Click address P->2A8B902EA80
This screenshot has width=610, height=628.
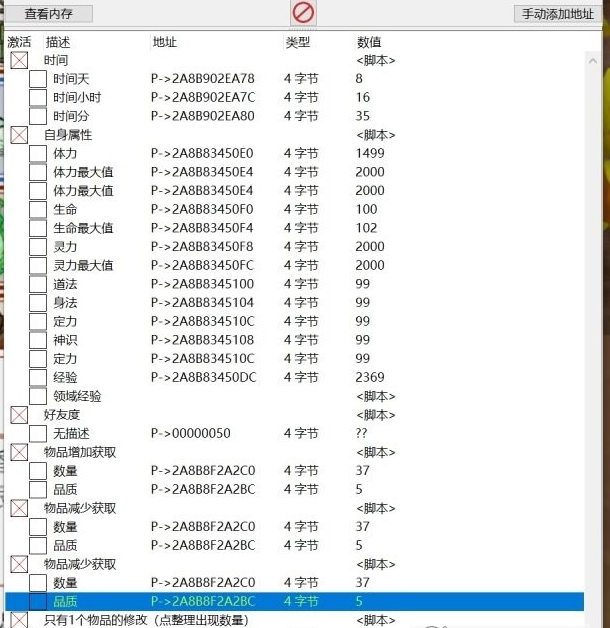203,116
